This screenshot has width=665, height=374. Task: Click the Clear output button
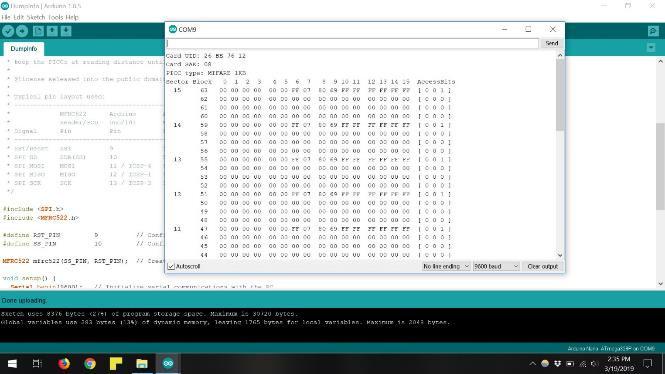tap(542, 266)
